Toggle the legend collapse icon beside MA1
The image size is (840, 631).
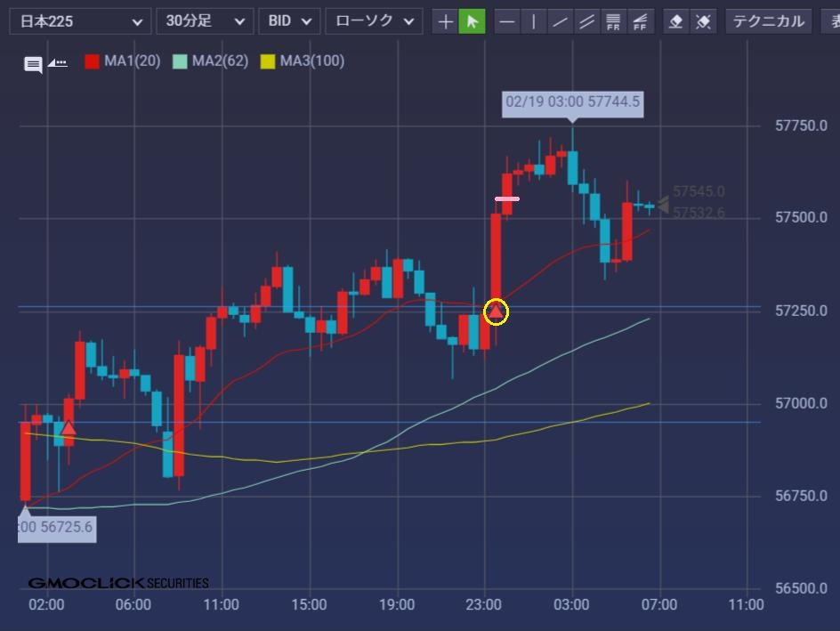58,62
